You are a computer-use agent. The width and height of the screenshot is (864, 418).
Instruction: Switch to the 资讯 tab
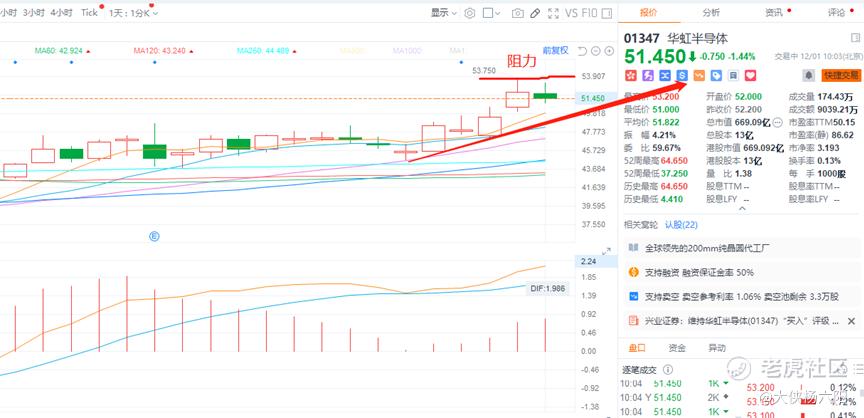[774, 13]
